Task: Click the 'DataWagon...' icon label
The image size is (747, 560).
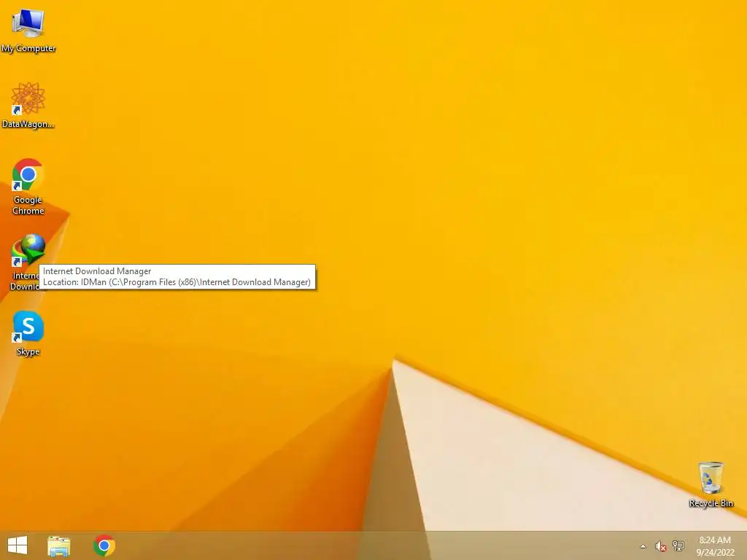Action: click(28, 124)
